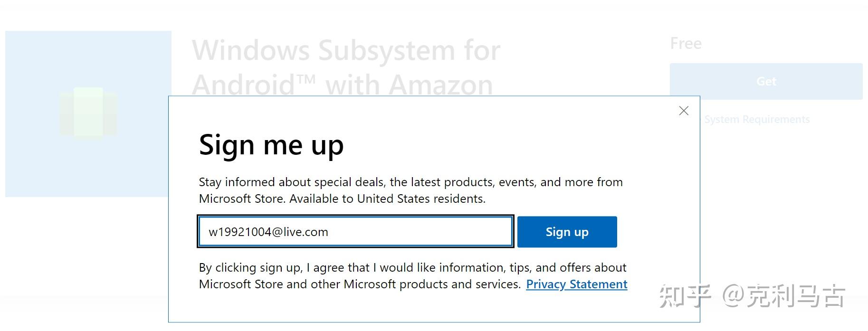Click the Zhihu logo watermark
This screenshot has width=868, height=331.
coord(685,296)
